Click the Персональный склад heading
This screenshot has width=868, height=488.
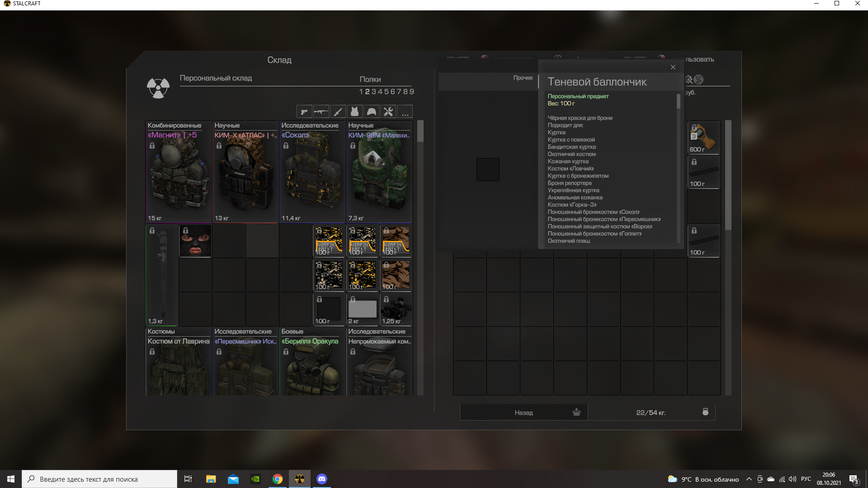216,78
